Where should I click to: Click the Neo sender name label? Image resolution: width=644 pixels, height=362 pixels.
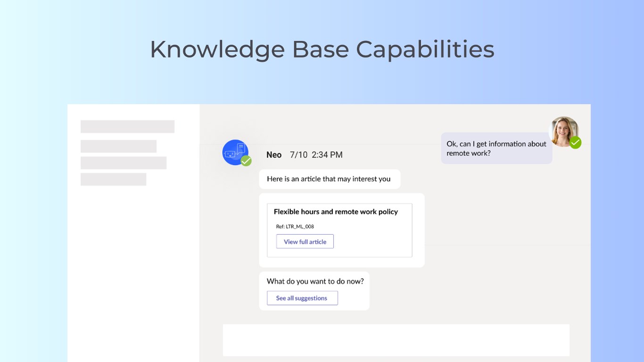tap(274, 155)
